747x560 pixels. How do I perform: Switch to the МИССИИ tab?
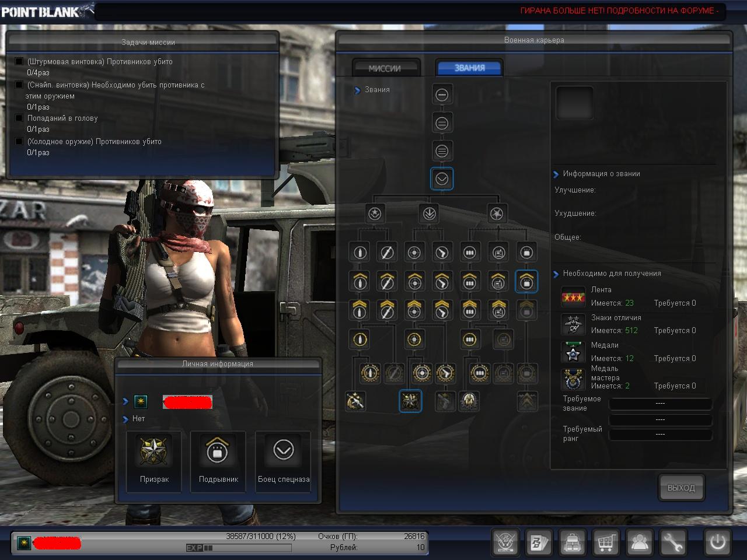(385, 68)
